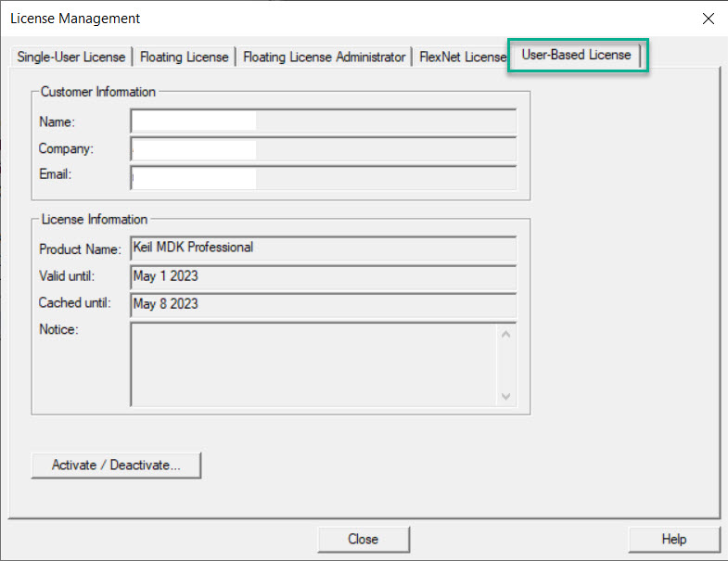
Task: Close the License Management dialog with X
Action: 709,19
